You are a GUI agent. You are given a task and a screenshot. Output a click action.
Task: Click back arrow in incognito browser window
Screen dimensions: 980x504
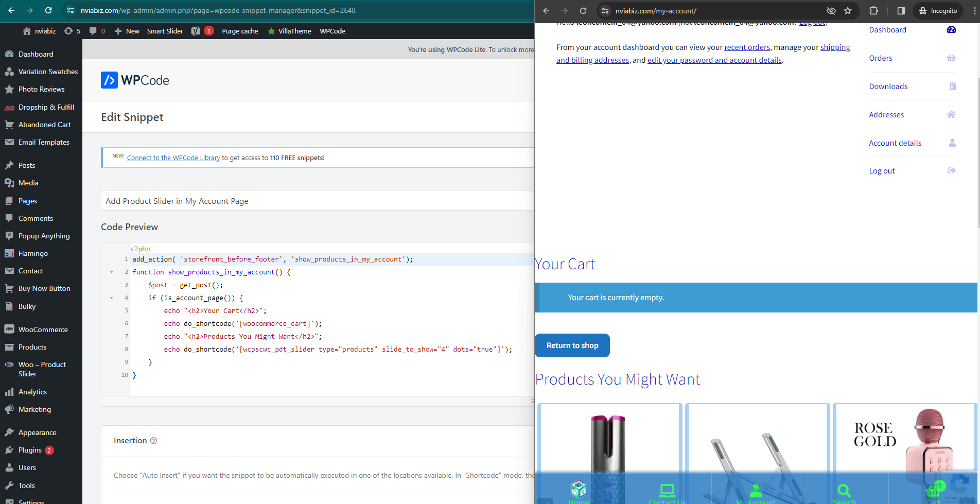[x=546, y=11]
